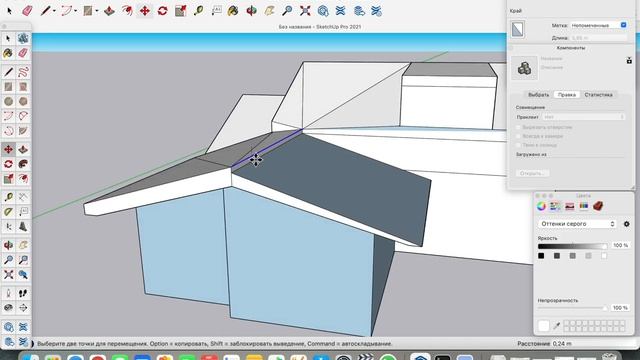Select the Dimension tool in the left palette
Image resolution: width=640 pixels, height=360 pixels.
pos(23,198)
